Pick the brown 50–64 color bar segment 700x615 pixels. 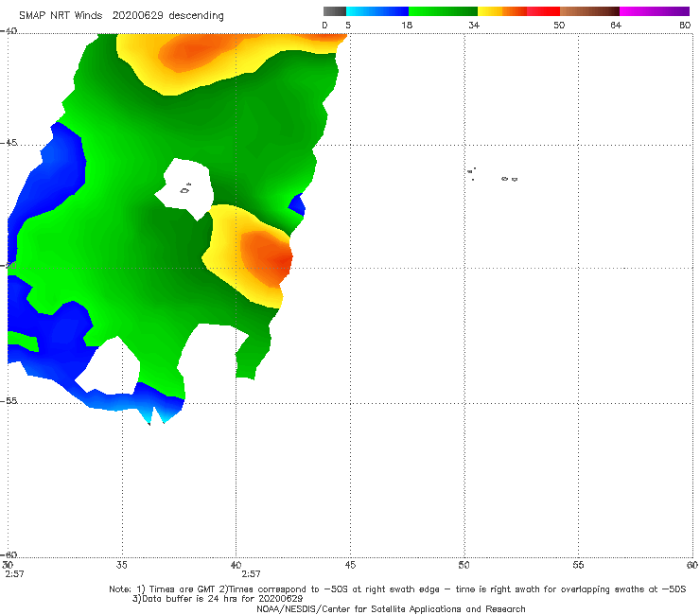(x=589, y=11)
